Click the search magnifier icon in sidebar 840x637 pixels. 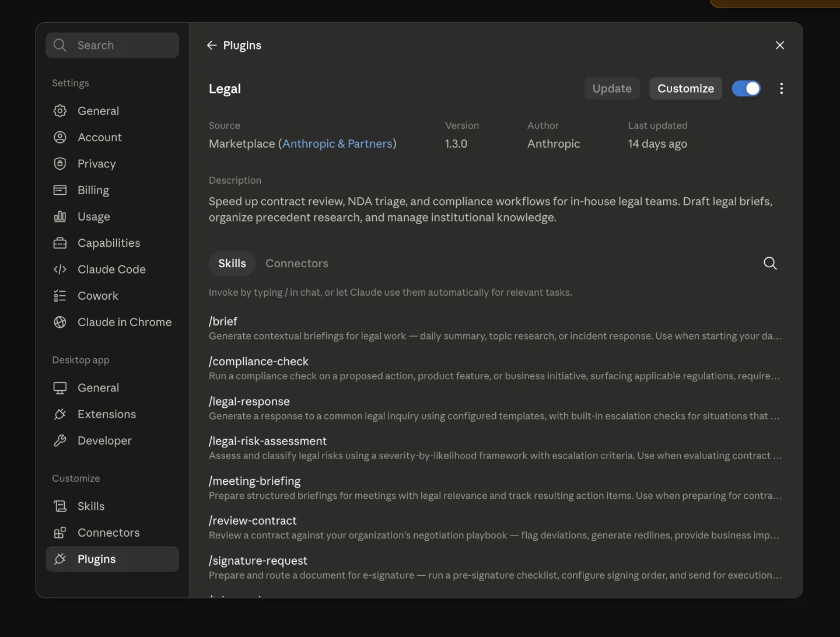click(60, 45)
